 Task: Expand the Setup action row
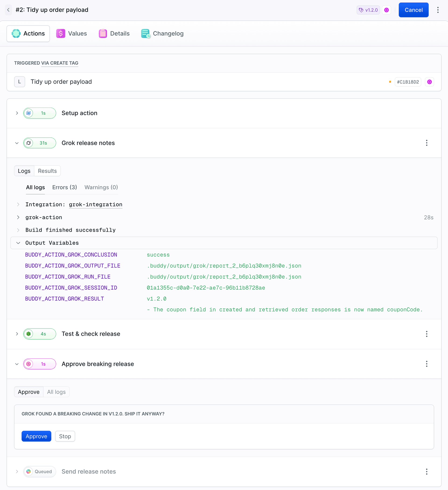17,113
